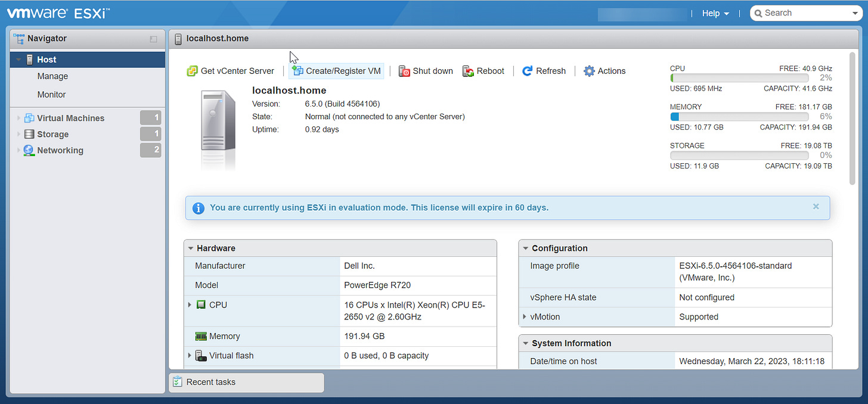The height and width of the screenshot is (404, 868).
Task: Click the Dell Inc. manufacturer value
Action: click(359, 266)
